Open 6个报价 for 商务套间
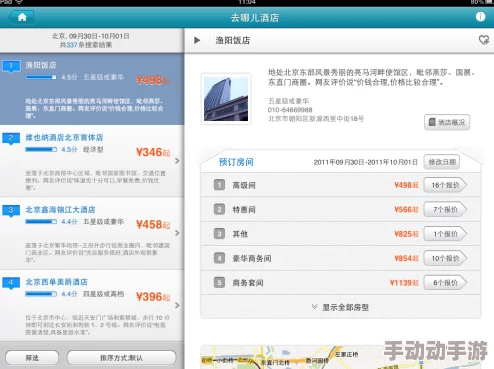Image resolution: width=494 pixels, height=369 pixels. coord(445,283)
